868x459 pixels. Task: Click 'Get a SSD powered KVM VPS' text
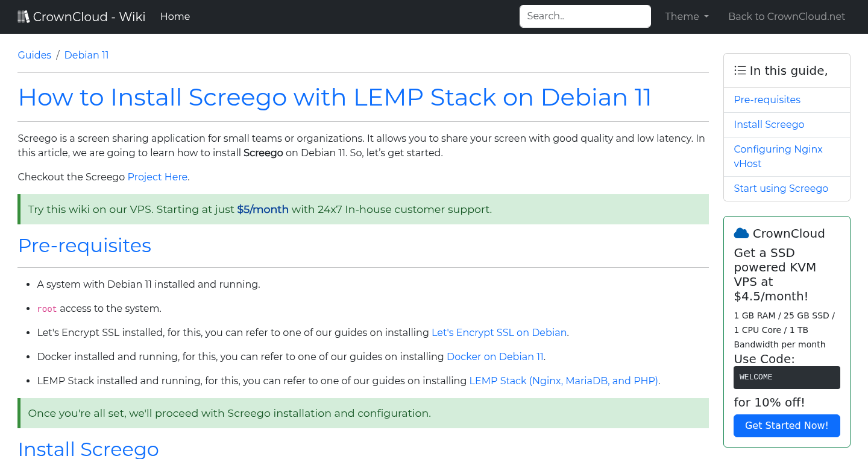[x=775, y=274]
